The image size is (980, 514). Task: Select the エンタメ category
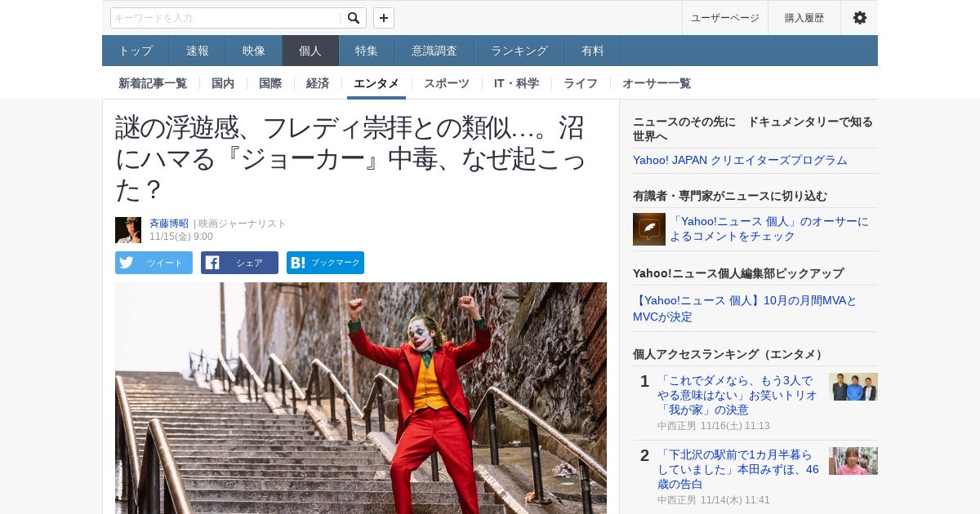376,83
